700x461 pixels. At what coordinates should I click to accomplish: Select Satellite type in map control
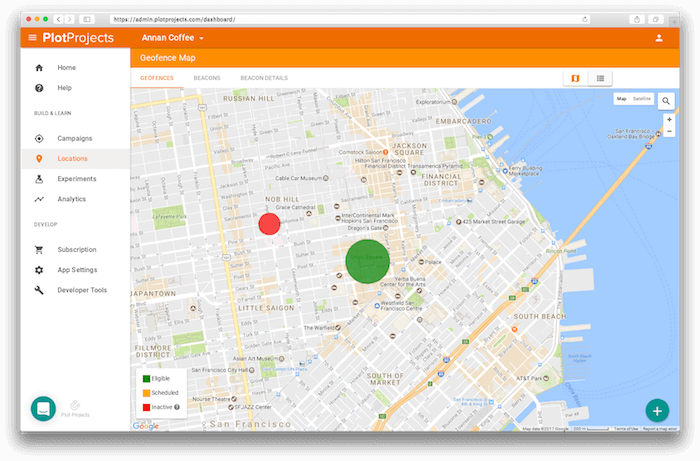pos(642,99)
